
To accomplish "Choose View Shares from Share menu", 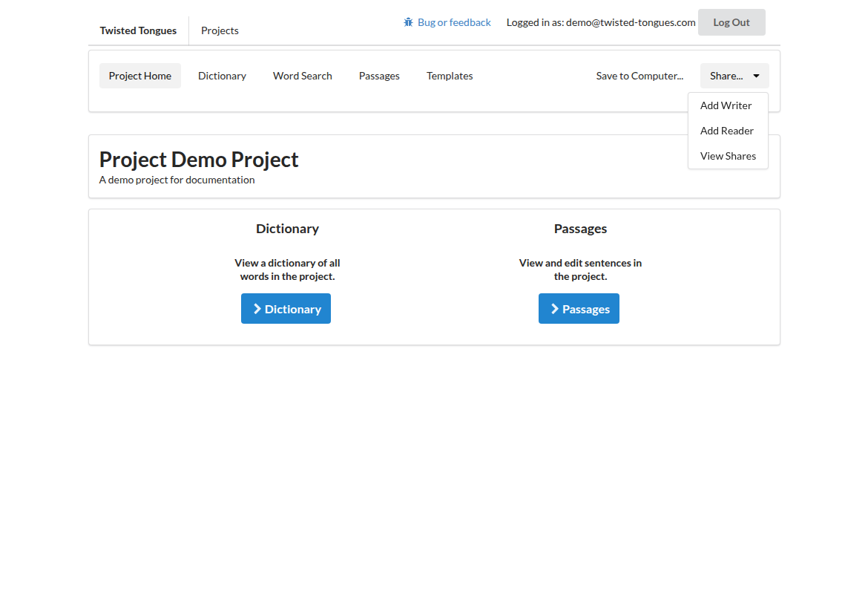I will 728,156.
